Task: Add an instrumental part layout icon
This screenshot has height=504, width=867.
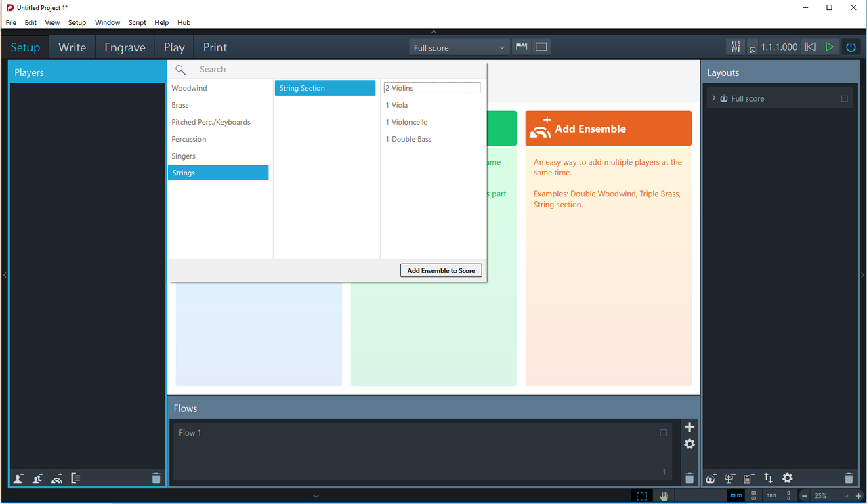Action: tap(730, 478)
